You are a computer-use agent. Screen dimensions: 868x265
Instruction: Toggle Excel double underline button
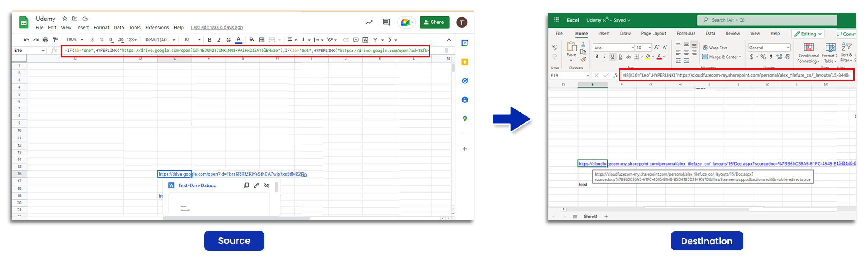pos(621,57)
